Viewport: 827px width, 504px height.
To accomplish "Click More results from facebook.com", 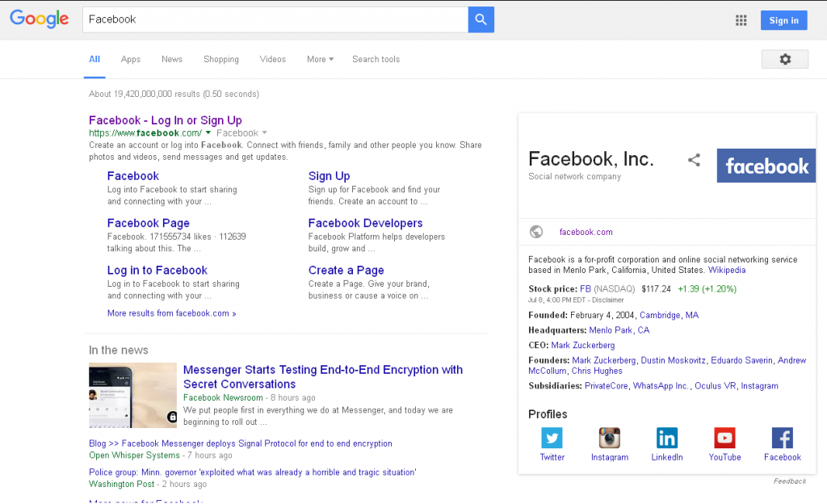I will pos(171,313).
